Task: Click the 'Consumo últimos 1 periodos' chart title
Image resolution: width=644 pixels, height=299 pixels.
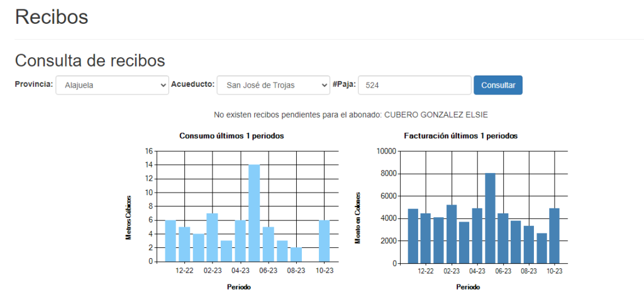Action: (231, 136)
